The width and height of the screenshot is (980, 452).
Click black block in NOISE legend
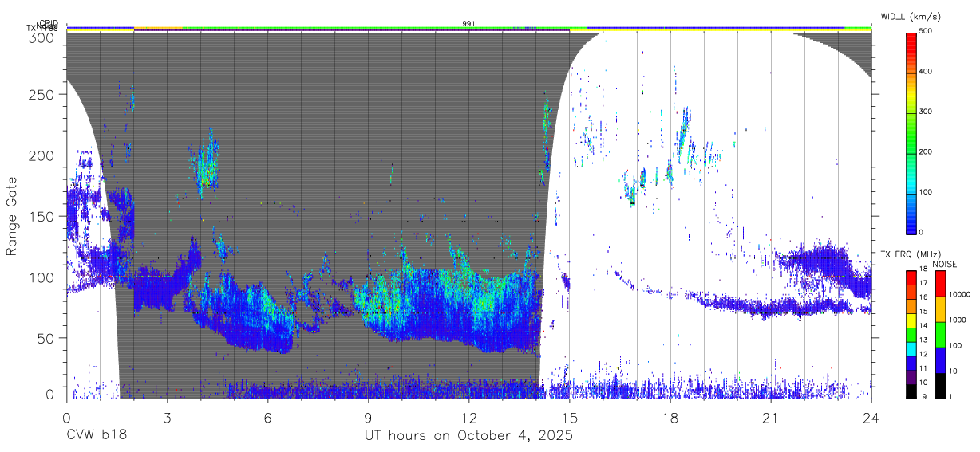(x=939, y=385)
